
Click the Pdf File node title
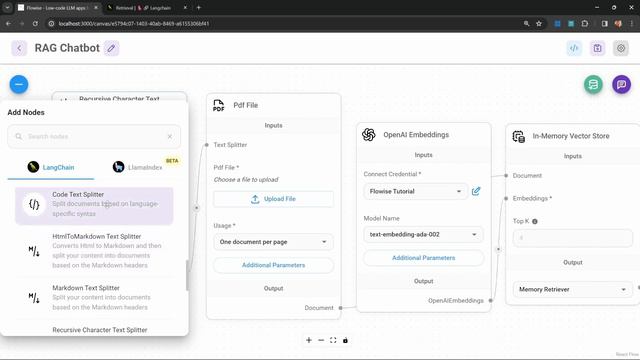click(x=246, y=105)
